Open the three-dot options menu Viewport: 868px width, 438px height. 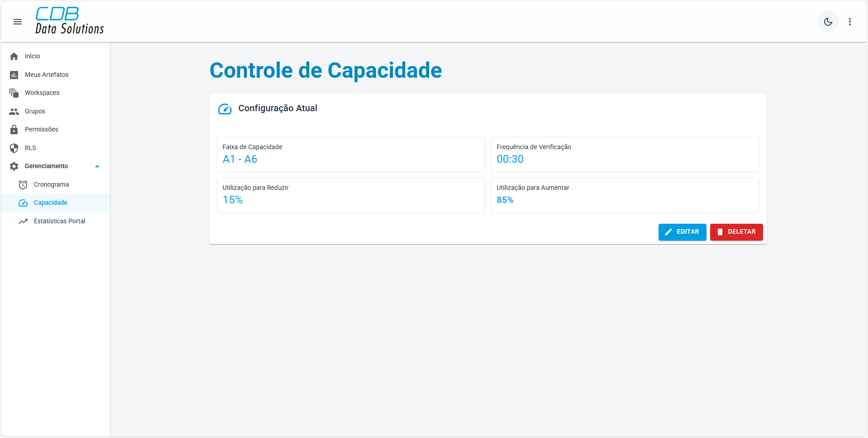click(x=850, y=22)
